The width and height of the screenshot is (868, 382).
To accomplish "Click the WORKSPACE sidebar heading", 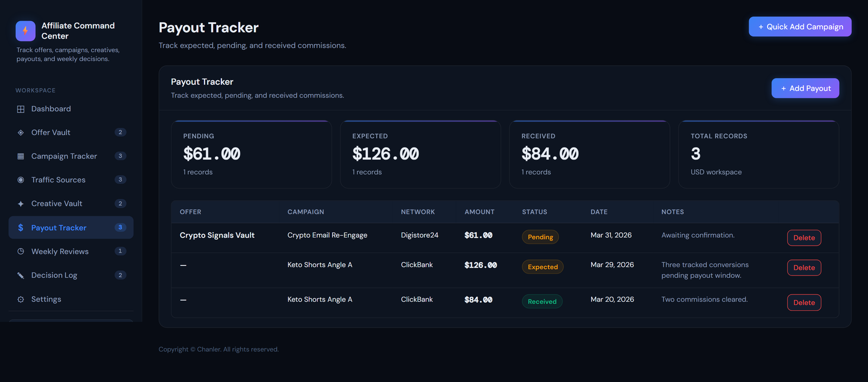I will coord(35,91).
